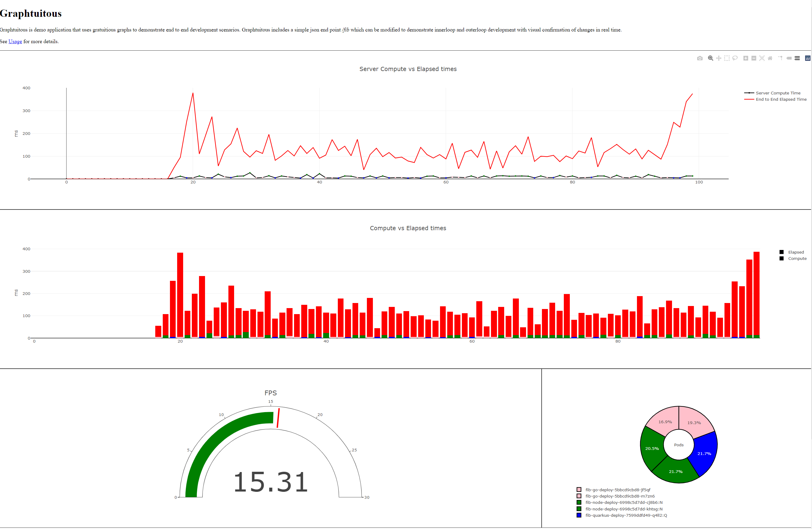Toggle fib-go-deploy-5bbcd9cbd8-jf5qf legend item
812x529 pixels.
[x=617, y=490]
